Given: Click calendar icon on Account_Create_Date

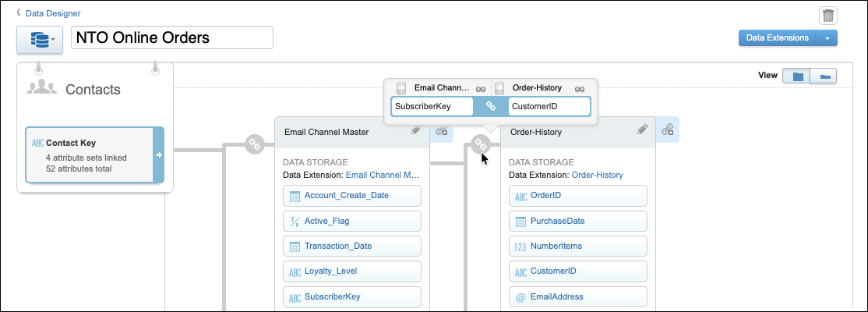Looking at the screenshot, I should tap(295, 196).
